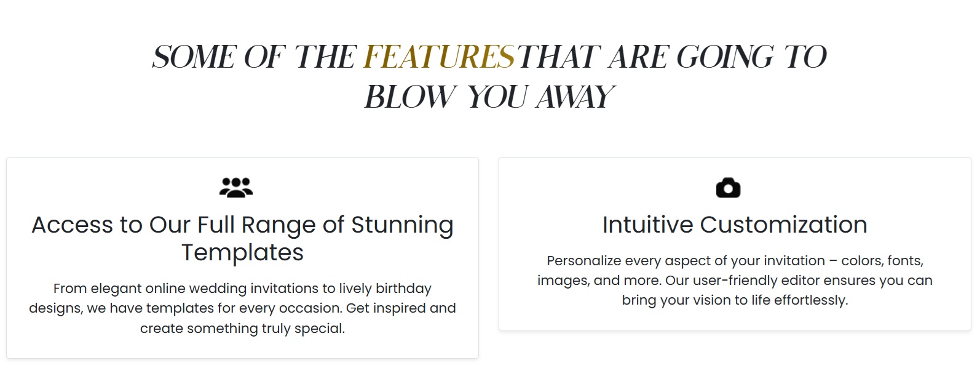The image size is (980, 368).
Task: Click the text "create something truly special."
Action: 242,328
